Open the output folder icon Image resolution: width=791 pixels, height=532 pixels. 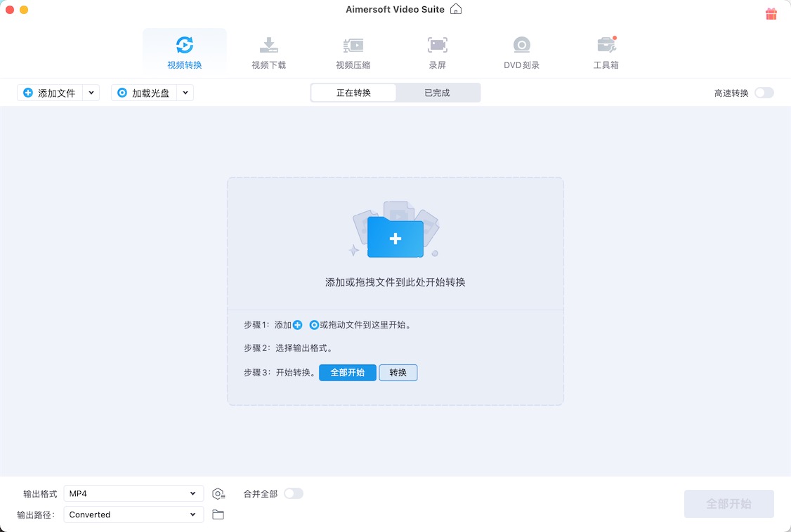pos(218,514)
